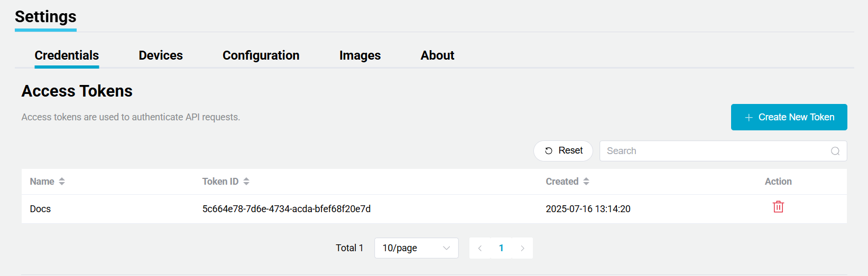The height and width of the screenshot is (276, 868).
Task: Click the search magnifier icon
Action: click(x=835, y=151)
